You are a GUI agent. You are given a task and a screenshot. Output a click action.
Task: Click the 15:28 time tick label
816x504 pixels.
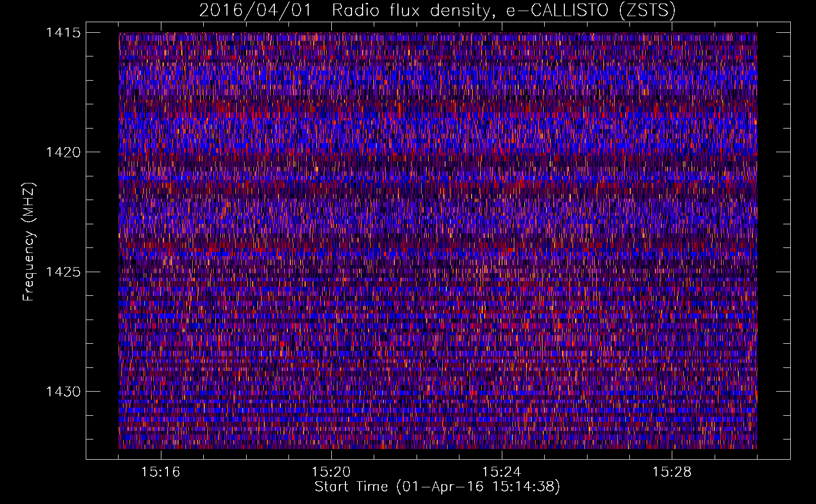672,472
